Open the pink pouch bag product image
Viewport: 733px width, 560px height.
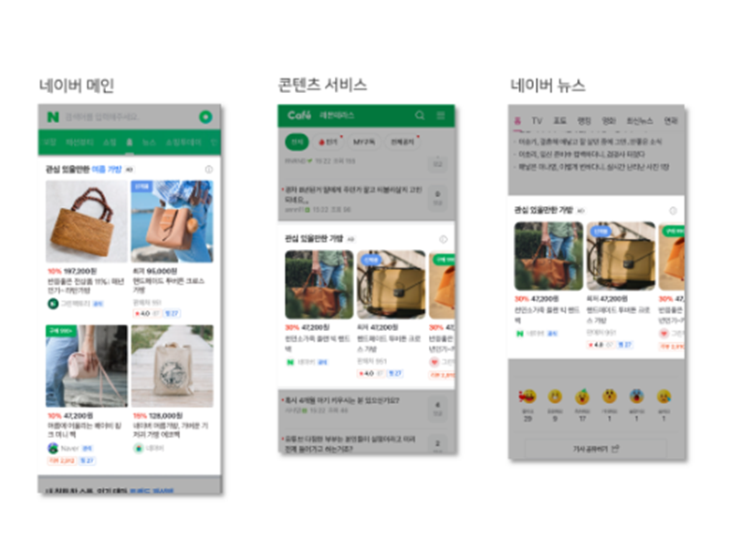(87, 366)
